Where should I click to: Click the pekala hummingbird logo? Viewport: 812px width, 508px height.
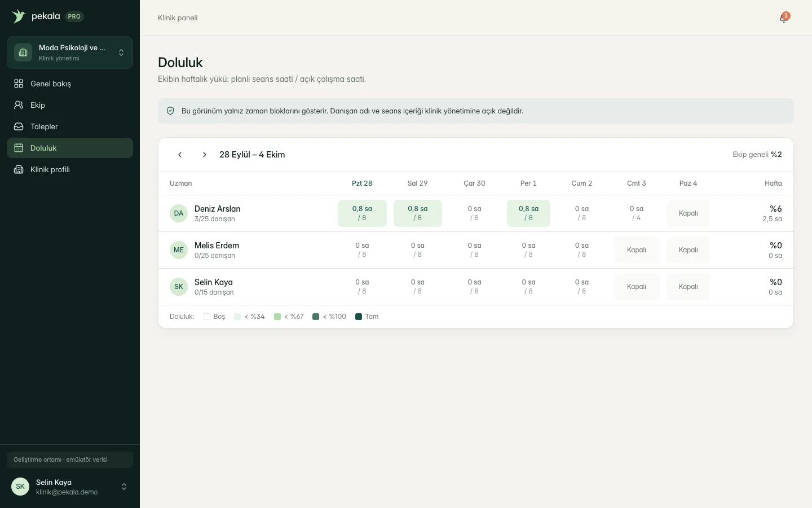click(19, 16)
